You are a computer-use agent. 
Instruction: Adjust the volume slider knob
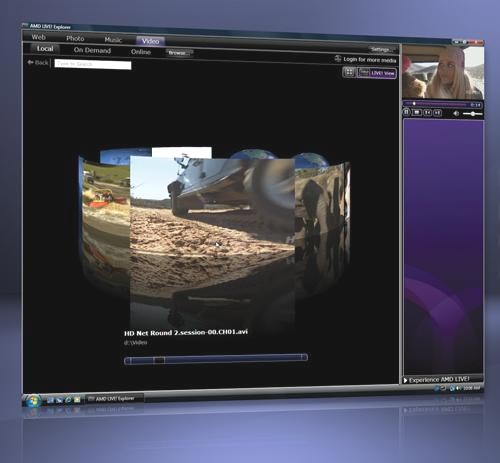tap(473, 114)
